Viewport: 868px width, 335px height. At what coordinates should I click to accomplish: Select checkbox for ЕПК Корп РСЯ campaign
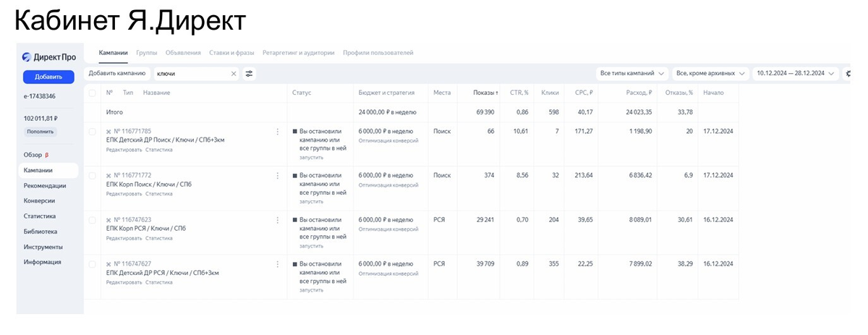(x=92, y=220)
